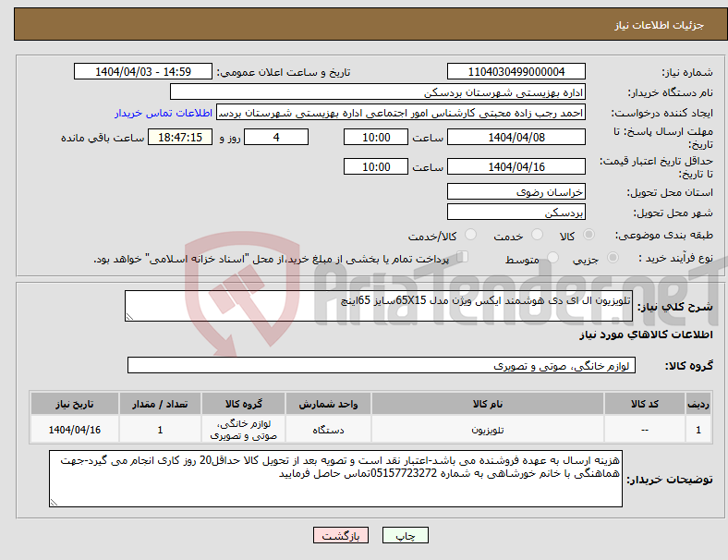Select the کالا/خدمت radio button

(x=471, y=235)
